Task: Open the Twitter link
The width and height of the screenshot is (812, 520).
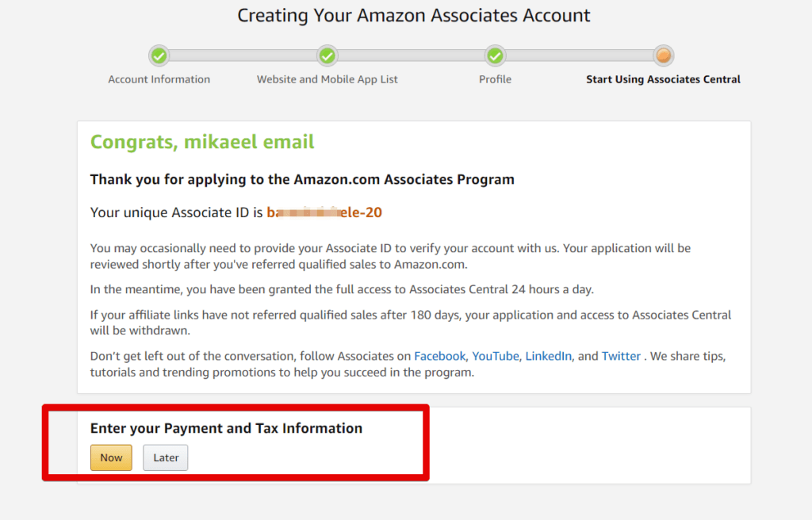Action: (x=621, y=356)
